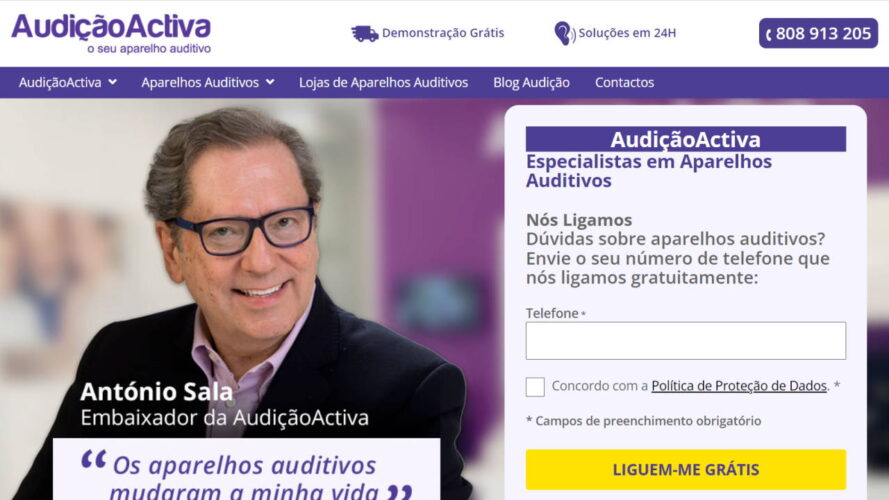Viewport: 889px width, 500px height.
Task: Click Soluções em 24H text link
Action: (x=627, y=33)
